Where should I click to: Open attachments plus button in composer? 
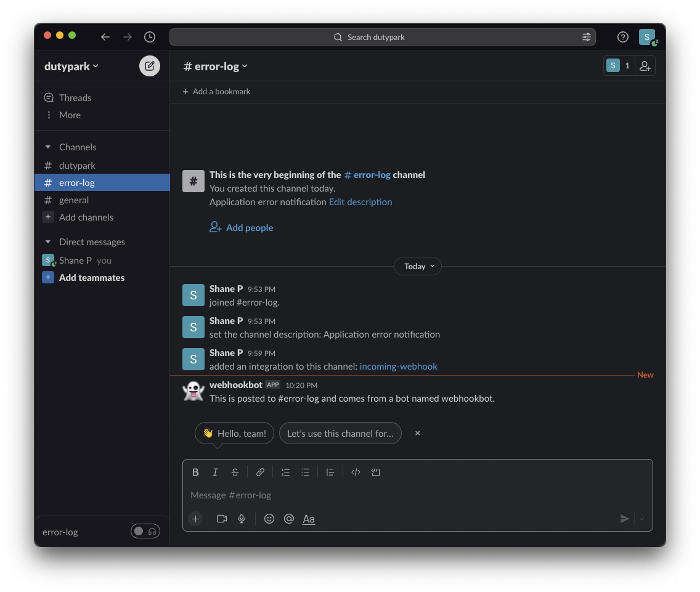tap(195, 519)
